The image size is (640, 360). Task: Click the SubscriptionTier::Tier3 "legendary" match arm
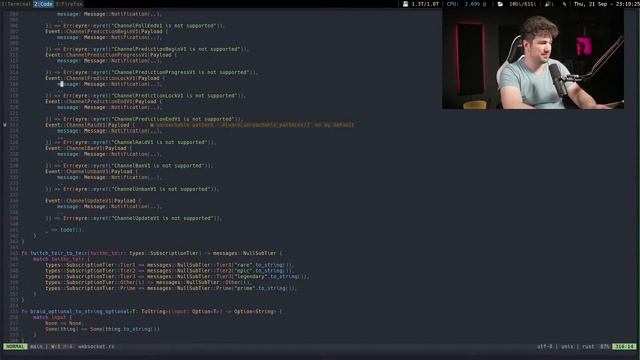tap(177, 276)
